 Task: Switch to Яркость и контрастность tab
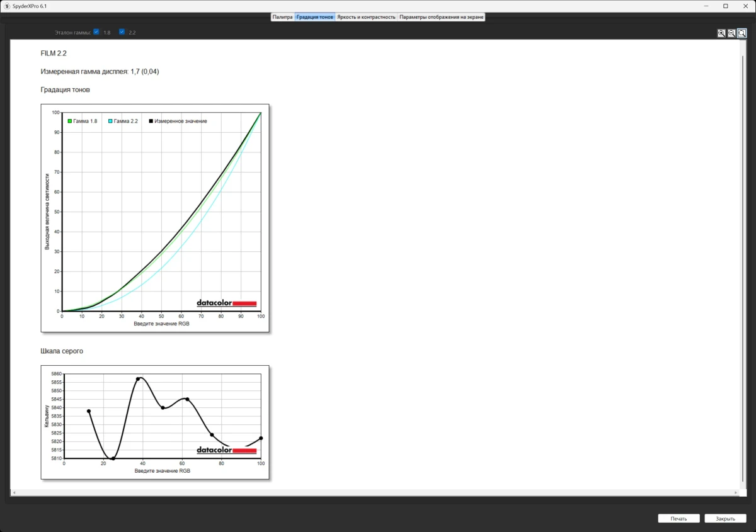(366, 17)
